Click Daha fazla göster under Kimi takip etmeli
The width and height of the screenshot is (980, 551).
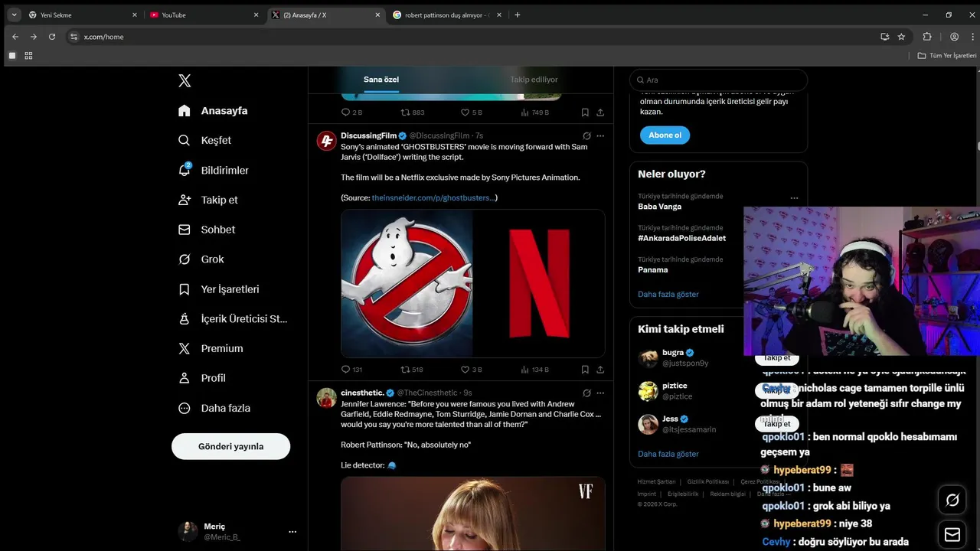coord(668,454)
